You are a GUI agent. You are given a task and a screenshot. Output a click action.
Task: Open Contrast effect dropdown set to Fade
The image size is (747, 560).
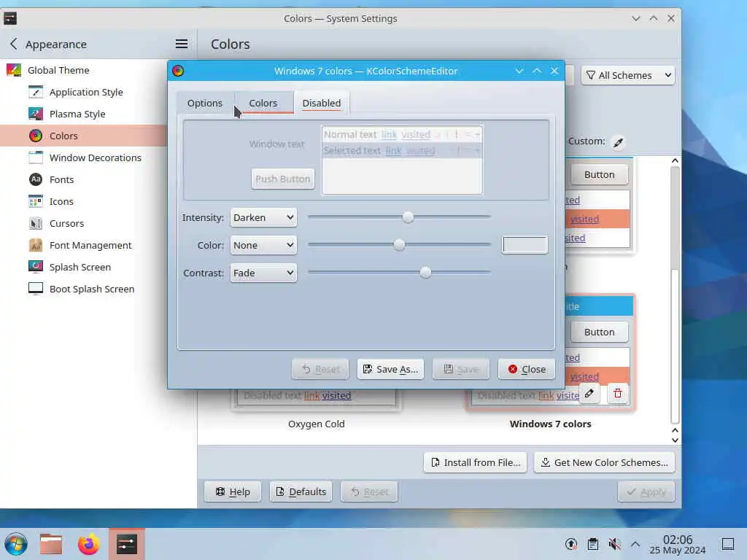pyautogui.click(x=263, y=273)
